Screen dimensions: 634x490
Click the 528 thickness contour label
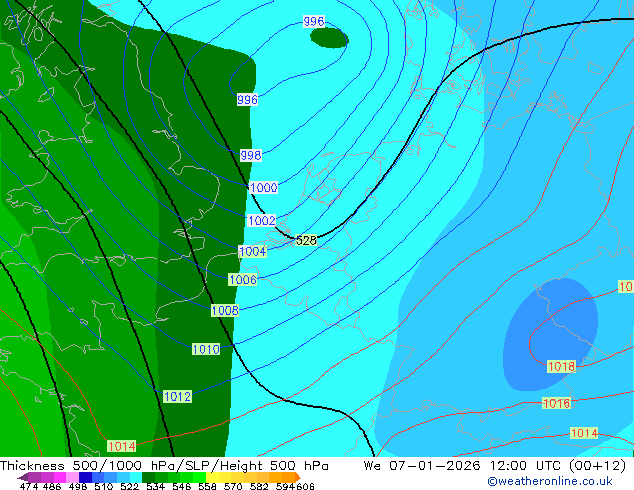point(306,241)
